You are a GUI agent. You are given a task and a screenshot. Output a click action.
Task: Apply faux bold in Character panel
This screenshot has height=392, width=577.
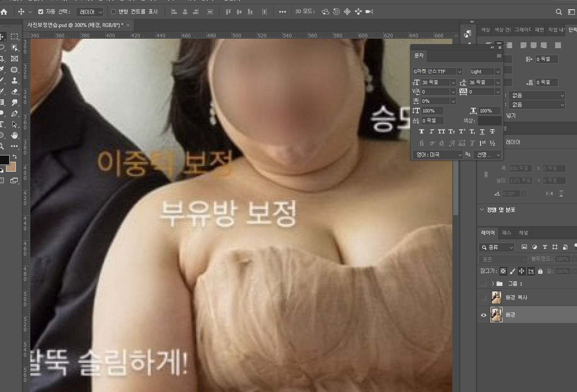click(x=421, y=132)
